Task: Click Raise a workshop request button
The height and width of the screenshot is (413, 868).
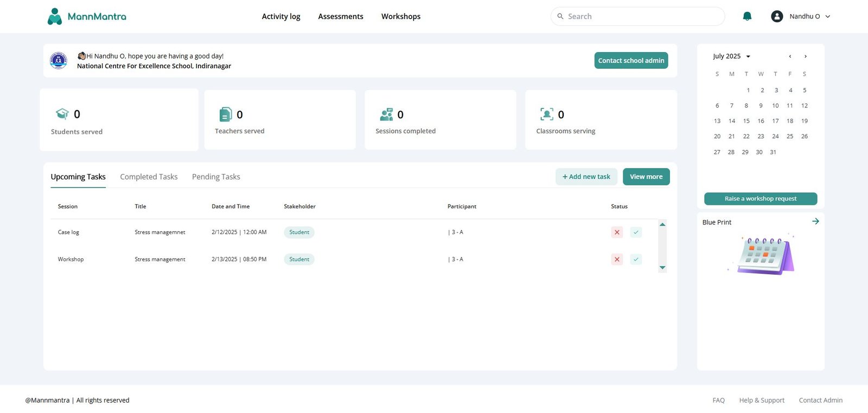Action: 761,198
